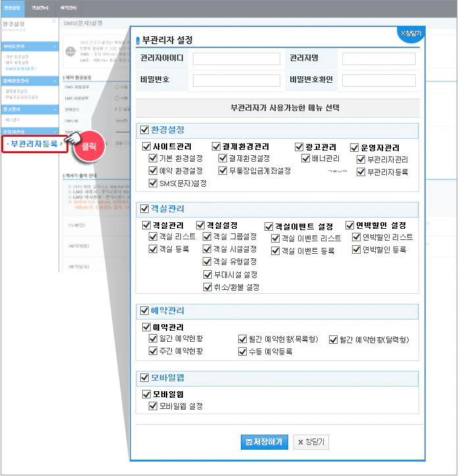This screenshot has height=476, width=458.
Task: Toggle the 연박할인 리스트 checkbox
Action: pyautogui.click(x=356, y=237)
